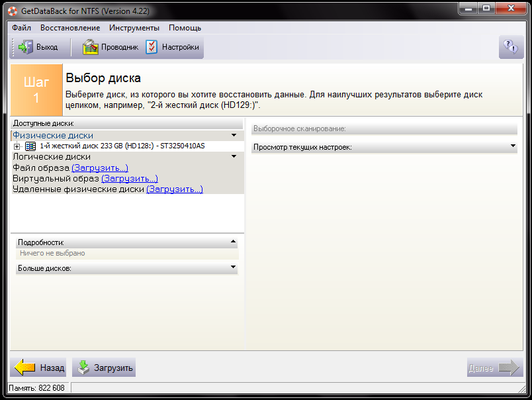Click the orange Шаг 1 step box
532x400 pixels.
(x=36, y=90)
